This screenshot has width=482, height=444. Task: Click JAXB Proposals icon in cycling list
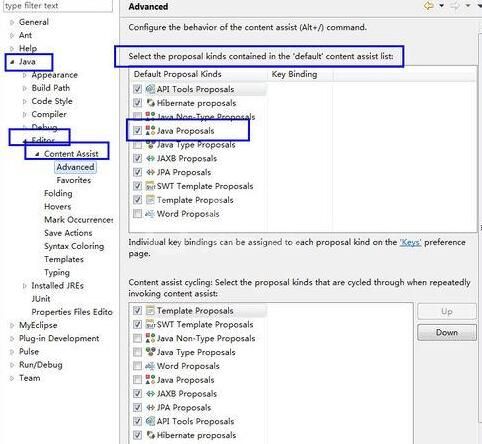pyautogui.click(x=150, y=394)
